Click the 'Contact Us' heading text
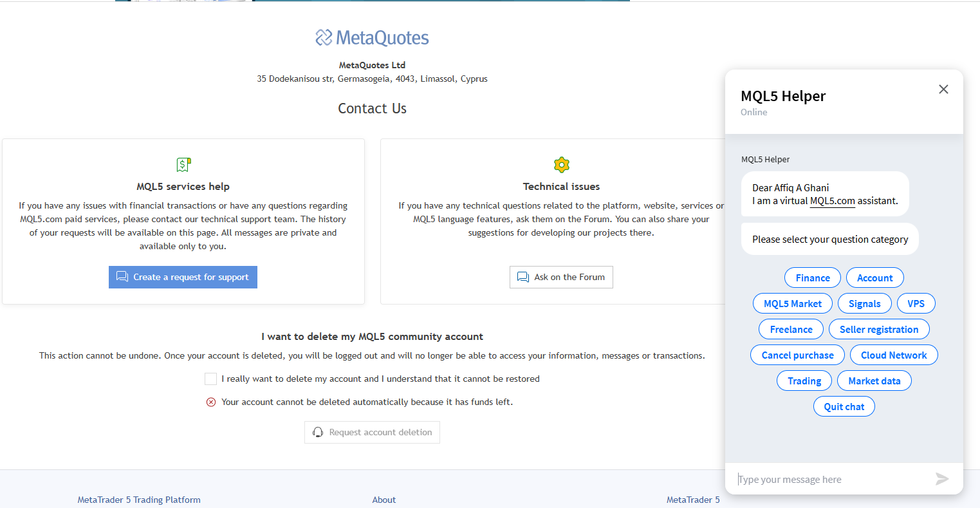The width and height of the screenshot is (980, 508). pos(373,108)
